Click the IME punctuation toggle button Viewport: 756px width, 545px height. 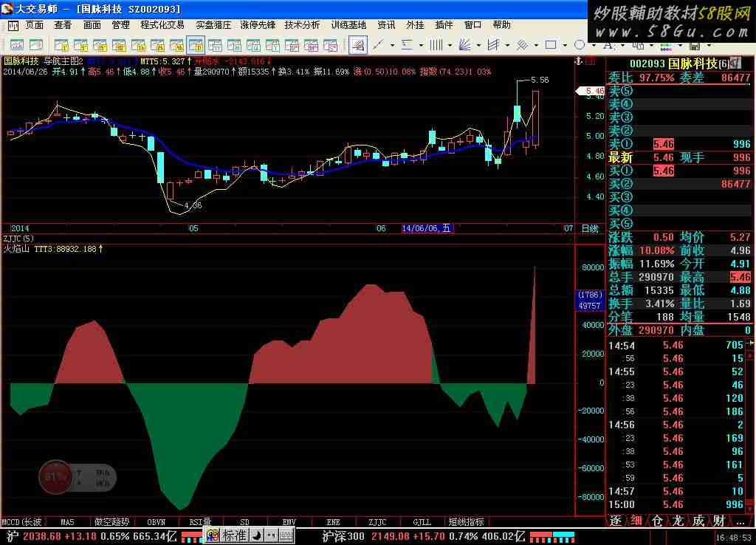click(x=272, y=535)
